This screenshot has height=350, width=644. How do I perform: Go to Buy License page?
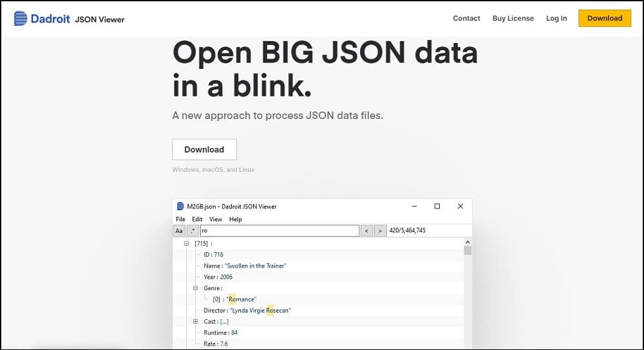(x=513, y=18)
